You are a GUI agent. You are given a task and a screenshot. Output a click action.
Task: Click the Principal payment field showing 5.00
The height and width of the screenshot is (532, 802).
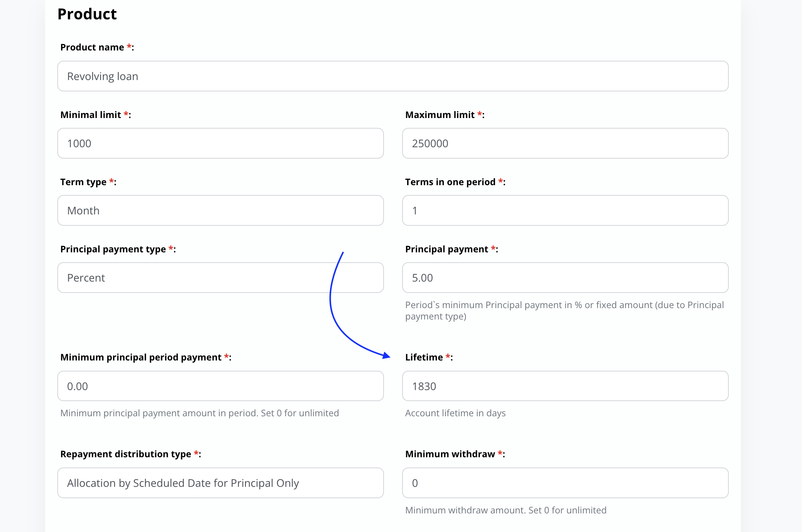point(565,278)
